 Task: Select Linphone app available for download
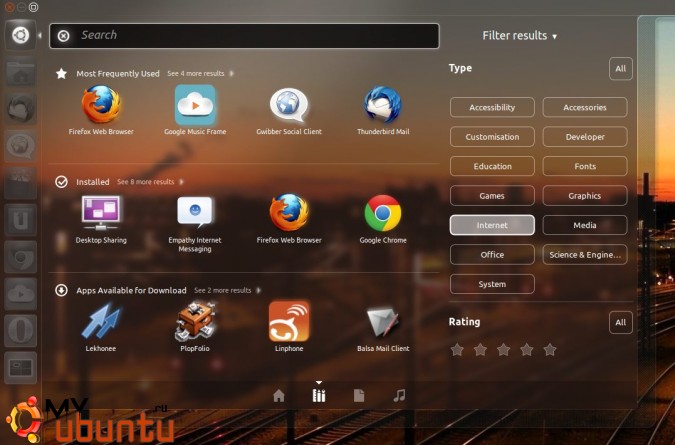[x=289, y=322]
